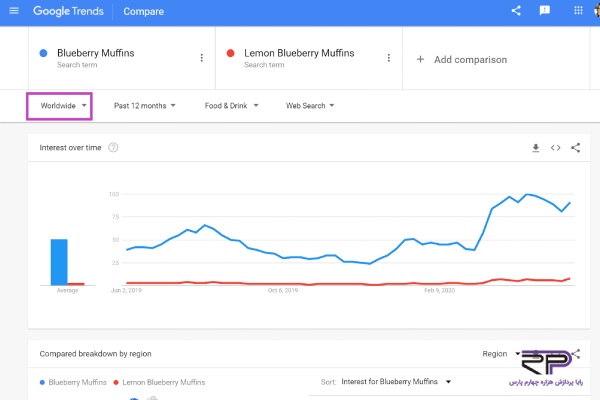Click the Blueberry Muffins legend entry
The image size is (600, 400).
(73, 382)
